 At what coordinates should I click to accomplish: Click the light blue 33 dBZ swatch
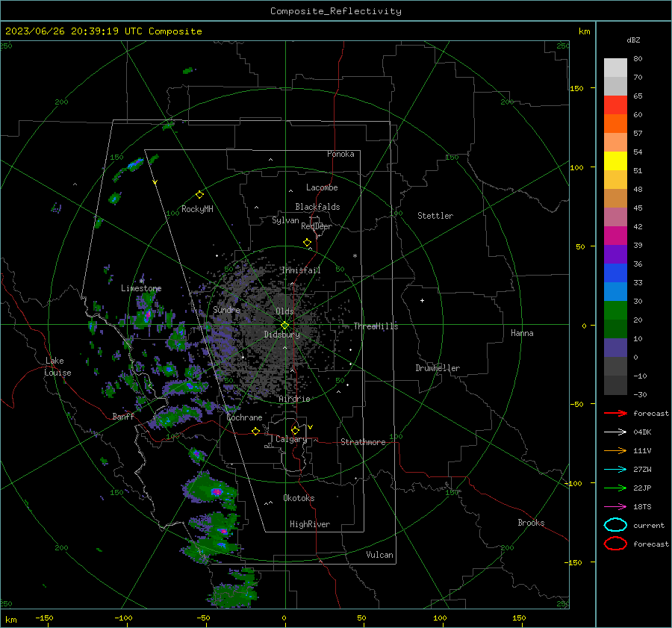[x=615, y=291]
